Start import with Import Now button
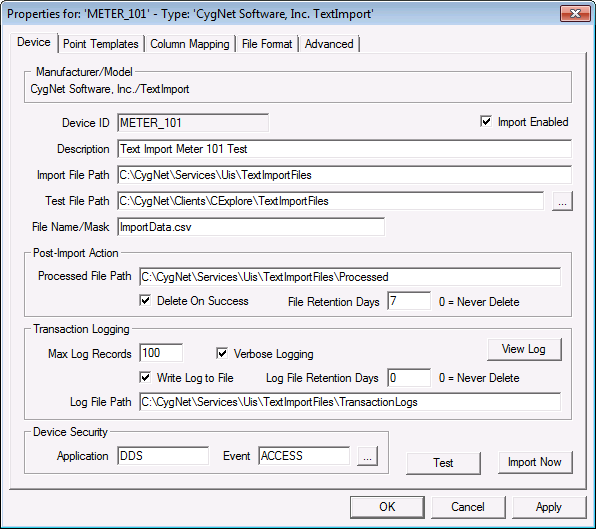Image resolution: width=596 pixels, height=529 pixels. click(x=535, y=462)
